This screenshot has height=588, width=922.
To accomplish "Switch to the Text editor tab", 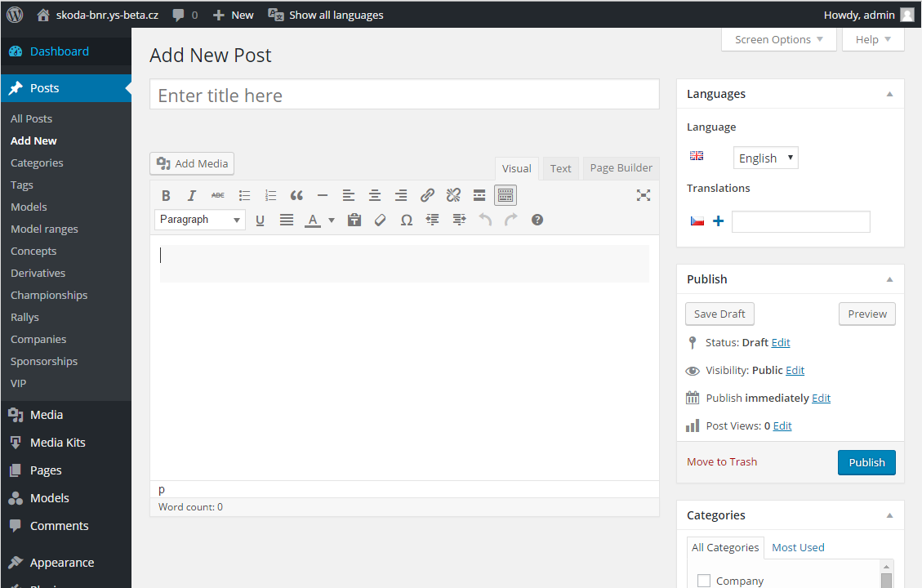I will tap(560, 169).
